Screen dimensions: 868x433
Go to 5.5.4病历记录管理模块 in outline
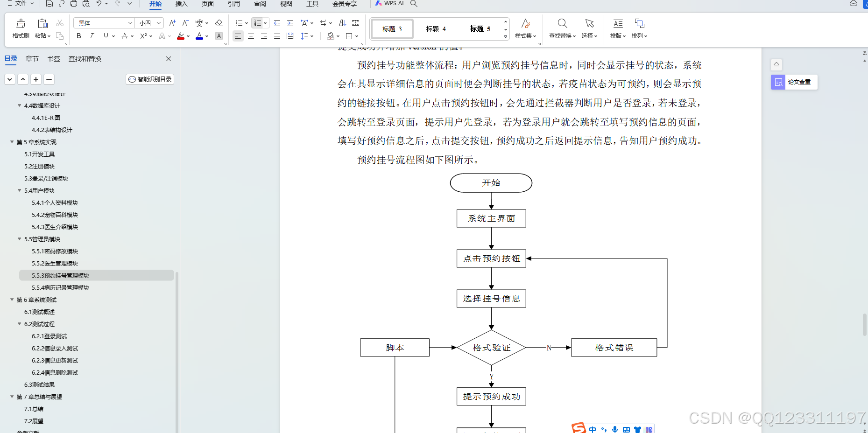pyautogui.click(x=60, y=287)
